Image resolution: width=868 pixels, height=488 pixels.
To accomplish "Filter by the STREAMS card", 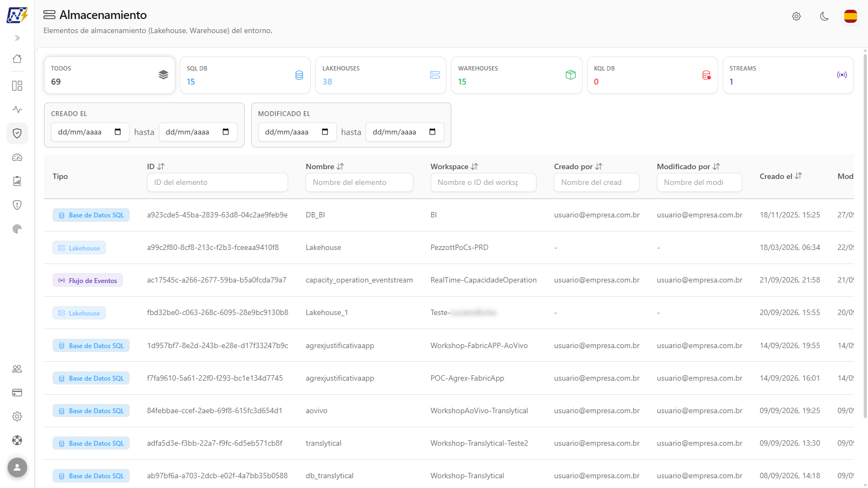I will click(x=788, y=75).
